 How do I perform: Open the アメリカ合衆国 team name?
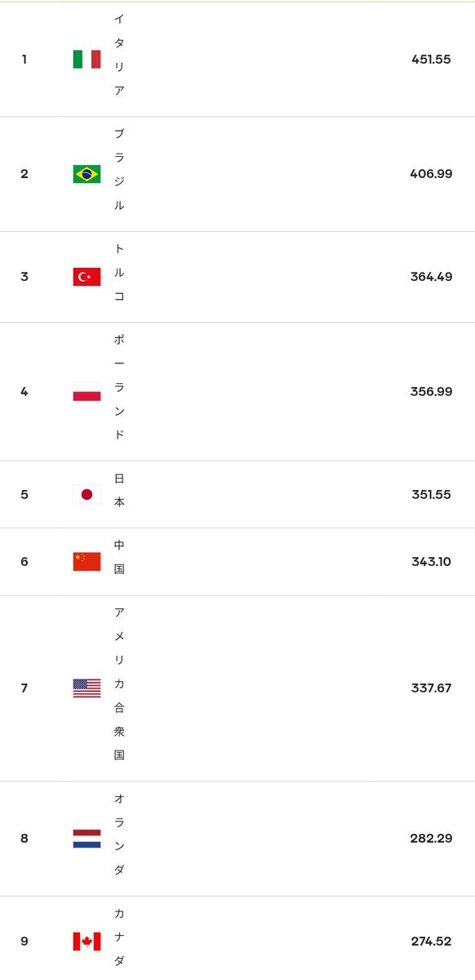tap(119, 684)
